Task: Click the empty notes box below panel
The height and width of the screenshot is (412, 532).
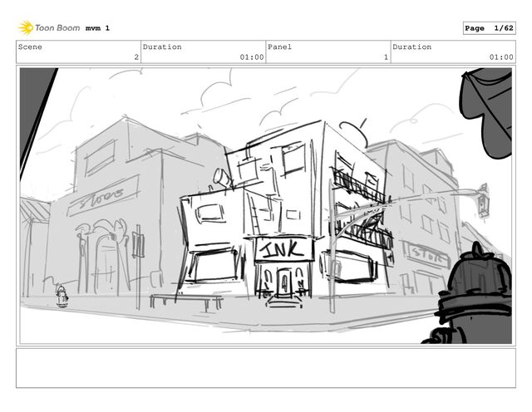Action: tap(266, 368)
